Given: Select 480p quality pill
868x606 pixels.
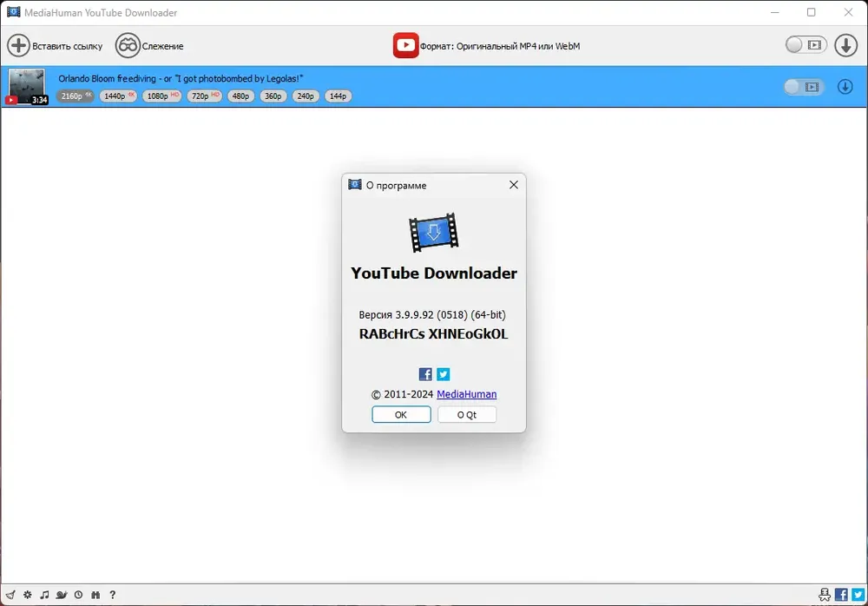Looking at the screenshot, I should coord(240,96).
